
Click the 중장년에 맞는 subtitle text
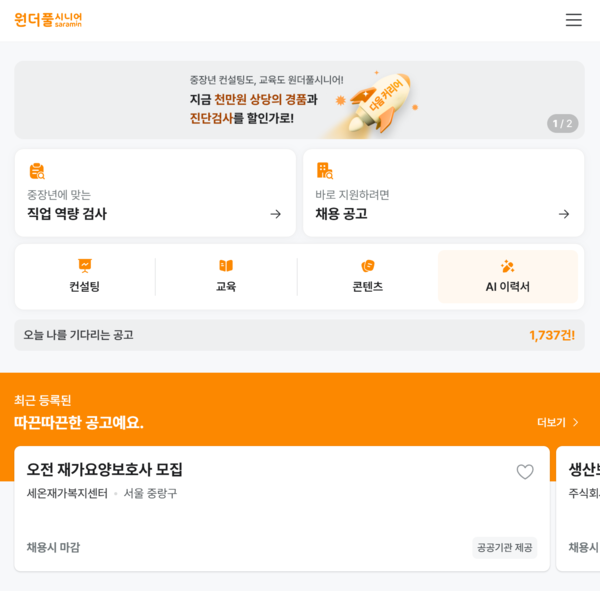(59, 195)
